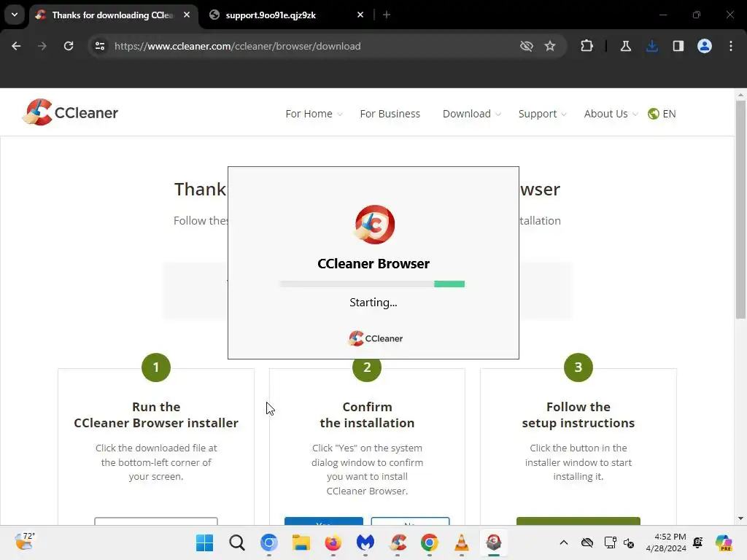This screenshot has height=560, width=747.
Task: Open File Explorer from the taskbar
Action: [x=301, y=542]
